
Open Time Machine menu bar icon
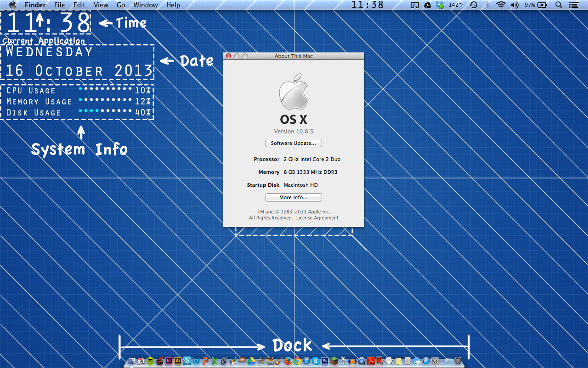(474, 5)
